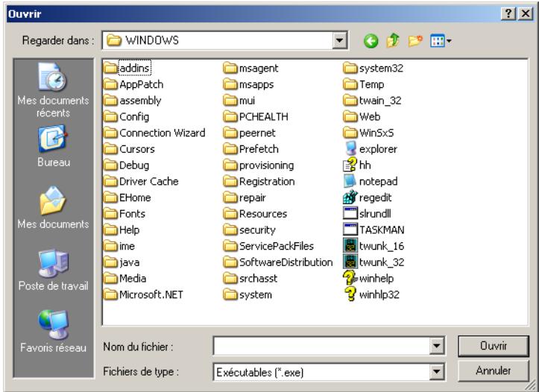This screenshot has width=539, height=392.
Task: Select the Registration folder
Action: pyautogui.click(x=259, y=181)
